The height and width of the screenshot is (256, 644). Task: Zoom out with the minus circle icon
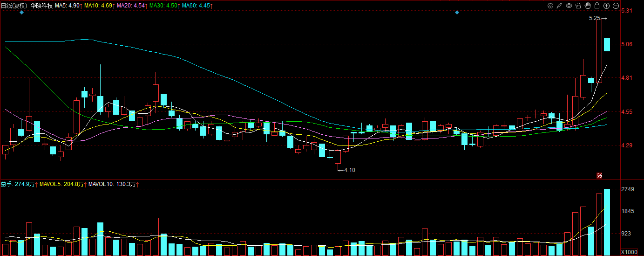(x=616, y=6)
